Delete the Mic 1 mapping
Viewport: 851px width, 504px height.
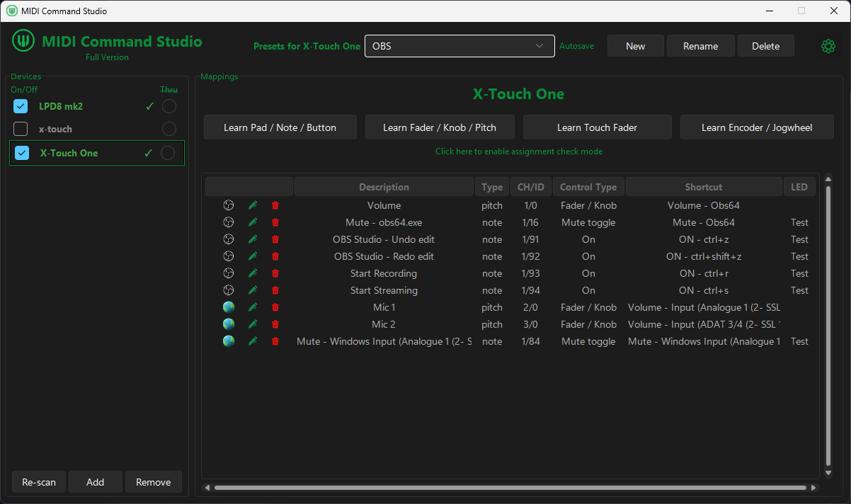tap(275, 307)
